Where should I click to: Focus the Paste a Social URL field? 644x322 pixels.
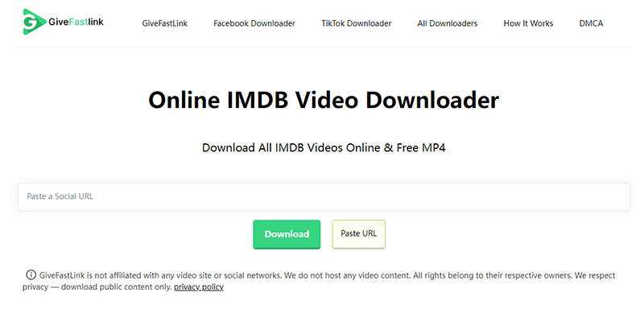pyautogui.click(x=323, y=196)
